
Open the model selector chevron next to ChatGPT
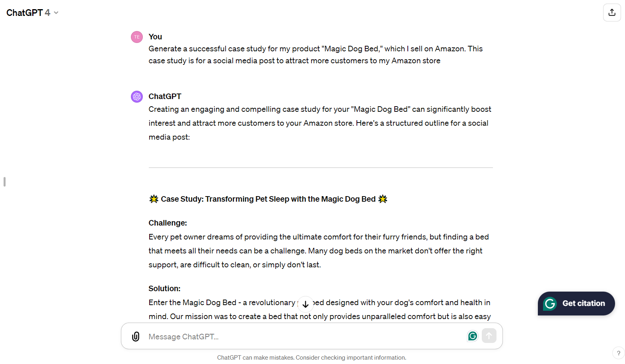tap(56, 12)
